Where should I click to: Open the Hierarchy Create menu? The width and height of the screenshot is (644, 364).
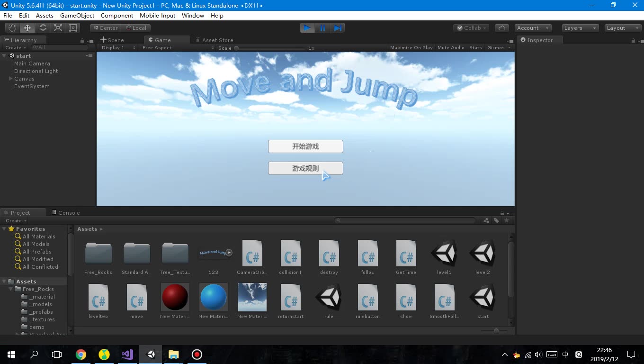click(15, 48)
